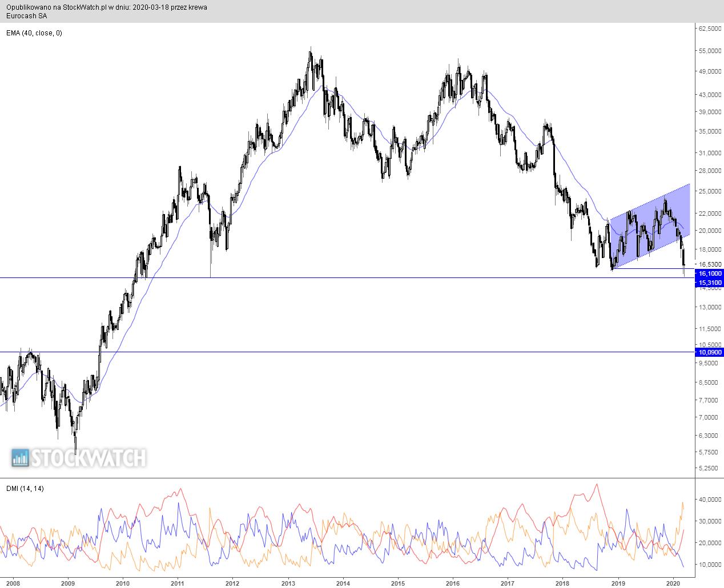Click the 11,5000 price axis value

coord(710,329)
